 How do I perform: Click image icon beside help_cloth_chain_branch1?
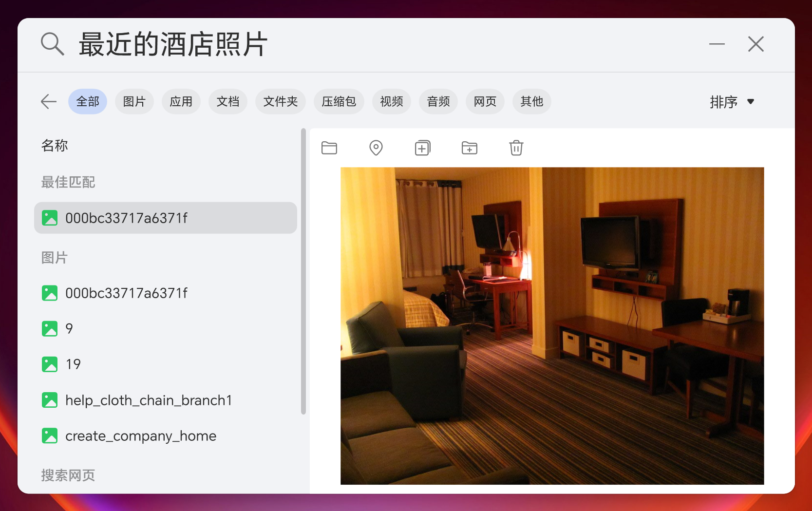(x=50, y=400)
